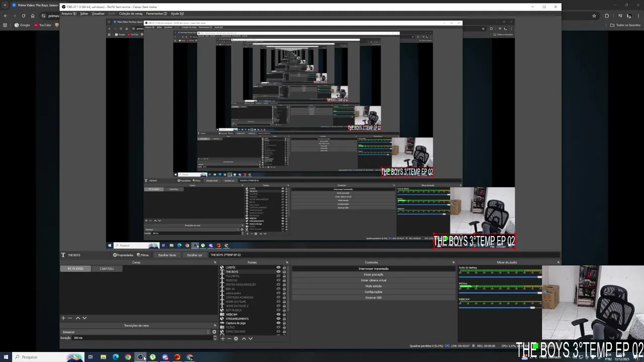This screenshot has height=362, width=644.
Task: Click Interromper transmissão button
Action: (x=373, y=268)
